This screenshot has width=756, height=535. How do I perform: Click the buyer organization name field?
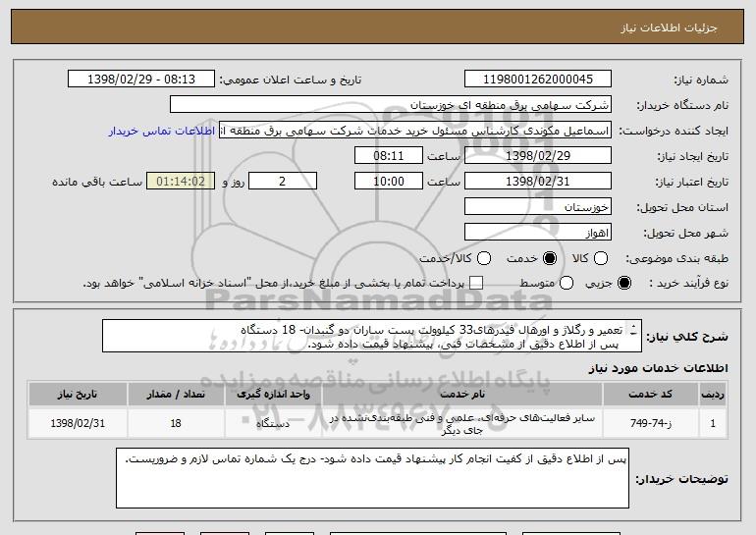pos(390,105)
